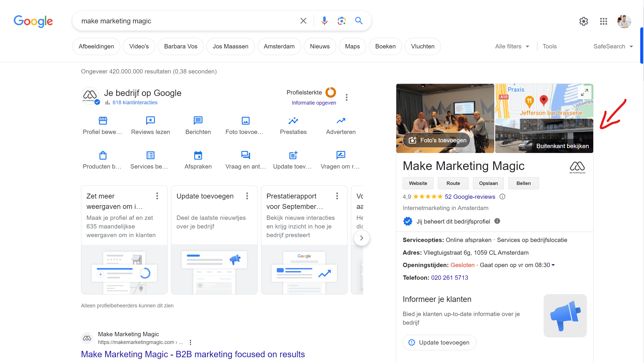Open the map thumbnail with location pin
Screen dimensions: 644x363
(x=544, y=101)
